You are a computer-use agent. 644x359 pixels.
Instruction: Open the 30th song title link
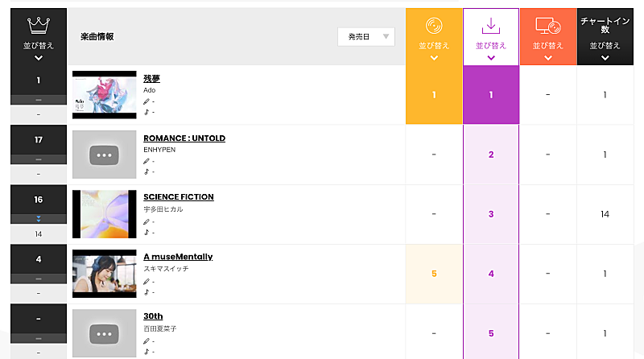[x=153, y=316]
